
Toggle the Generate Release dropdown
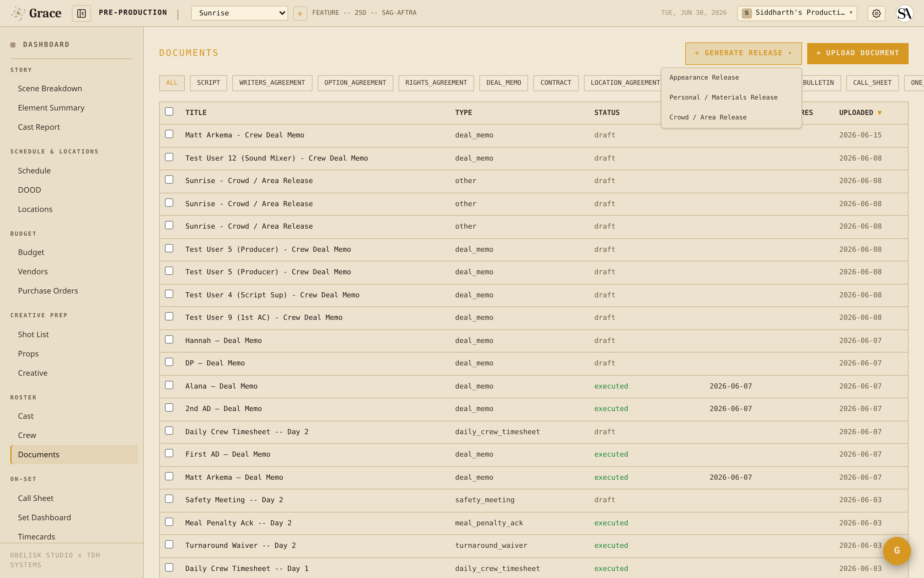coord(743,53)
